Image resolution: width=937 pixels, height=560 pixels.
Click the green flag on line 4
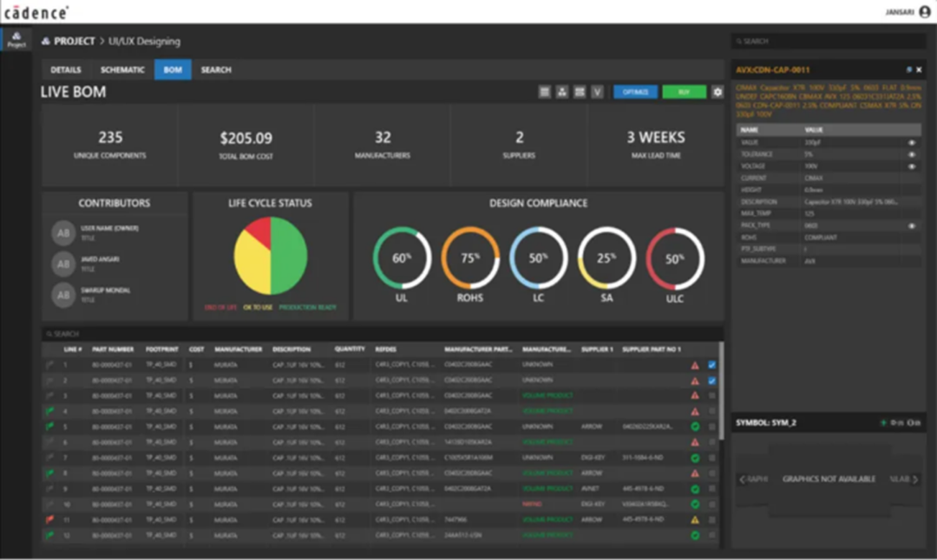51,411
